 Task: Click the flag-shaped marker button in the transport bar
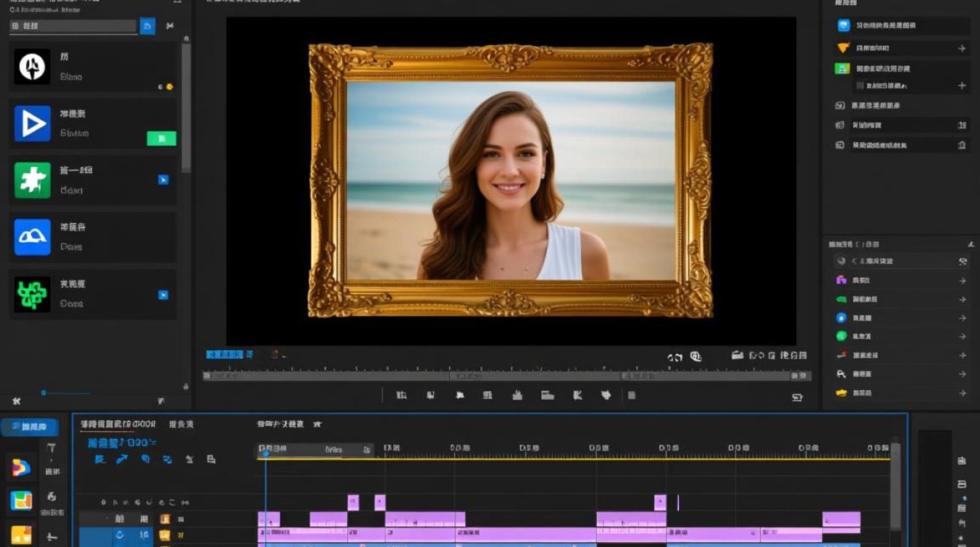[460, 395]
